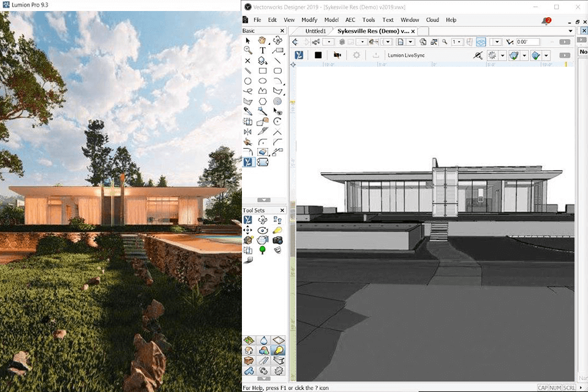588x392 pixels.
Task: Open the AEC menu
Action: coord(350,20)
